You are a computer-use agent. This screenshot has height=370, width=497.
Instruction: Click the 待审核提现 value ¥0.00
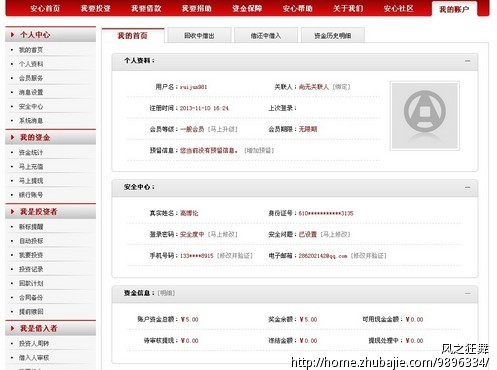click(x=190, y=341)
